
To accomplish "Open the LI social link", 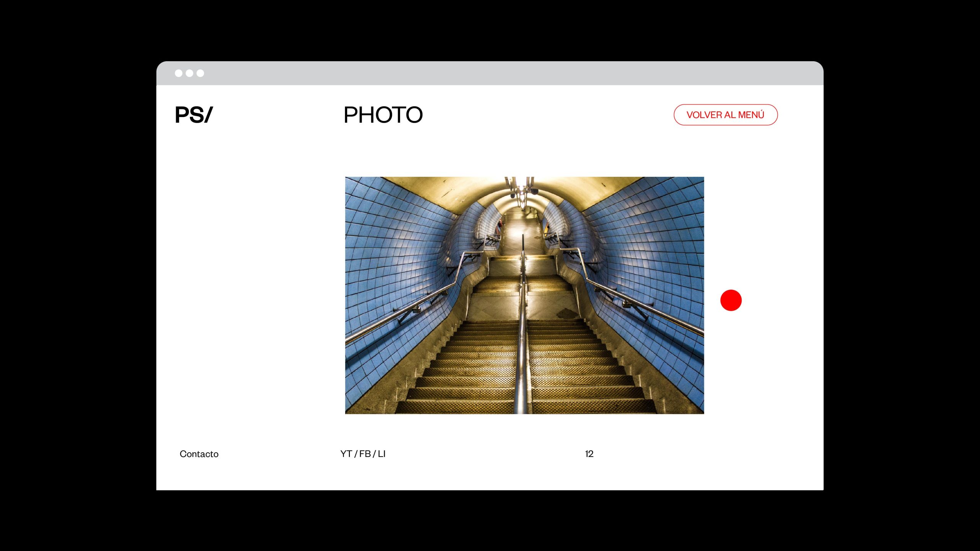I will [382, 454].
